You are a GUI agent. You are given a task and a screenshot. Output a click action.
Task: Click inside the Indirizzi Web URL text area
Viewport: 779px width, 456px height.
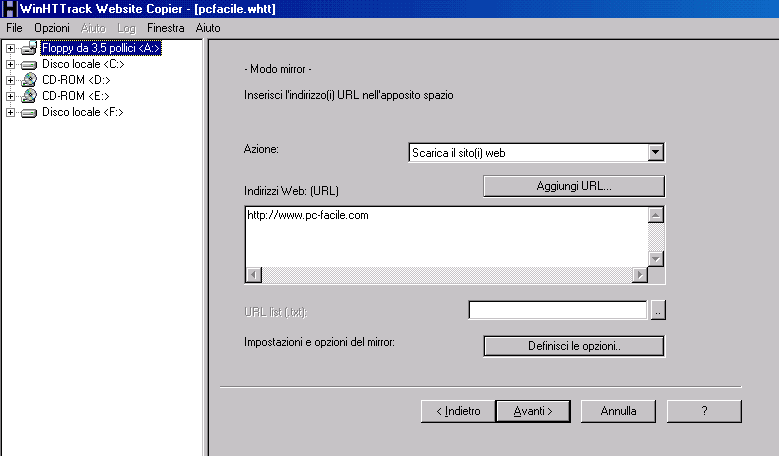tap(445, 240)
